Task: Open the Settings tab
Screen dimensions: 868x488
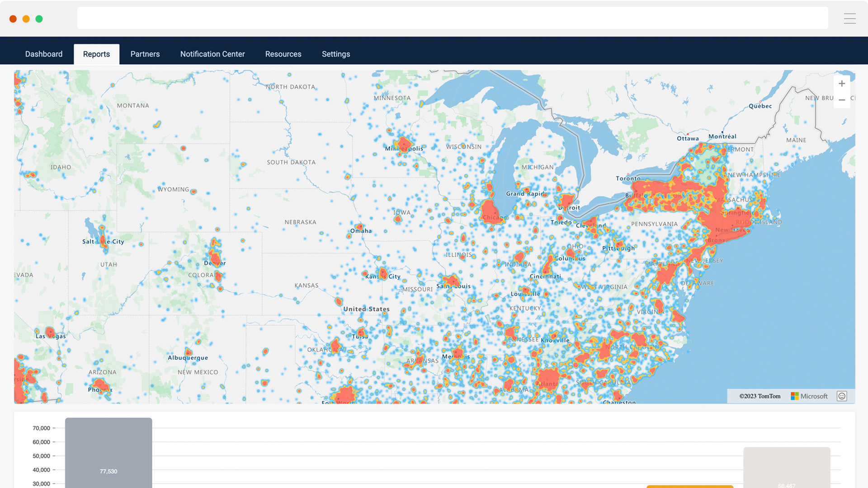Action: pos(336,54)
